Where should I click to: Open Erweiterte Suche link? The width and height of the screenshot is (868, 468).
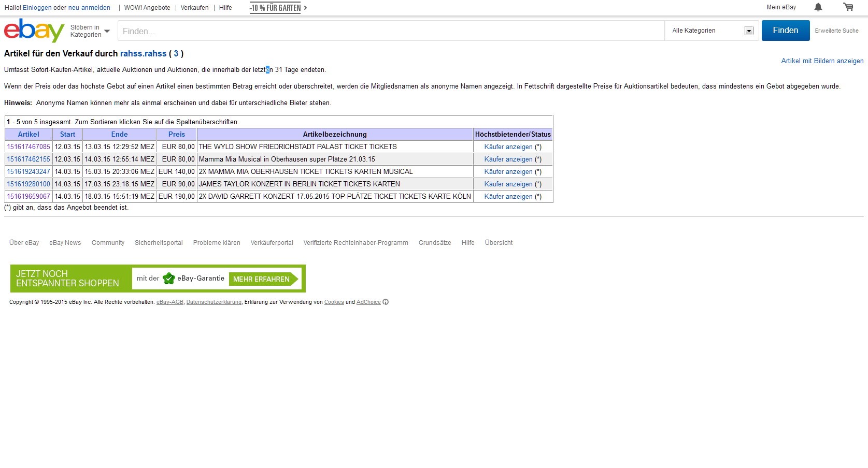pos(836,31)
